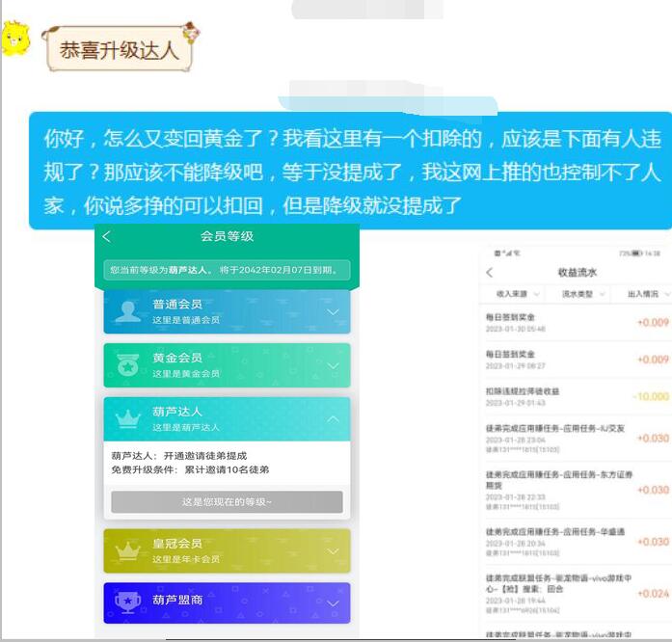Click the level expiry notice bar

pyautogui.click(x=227, y=271)
